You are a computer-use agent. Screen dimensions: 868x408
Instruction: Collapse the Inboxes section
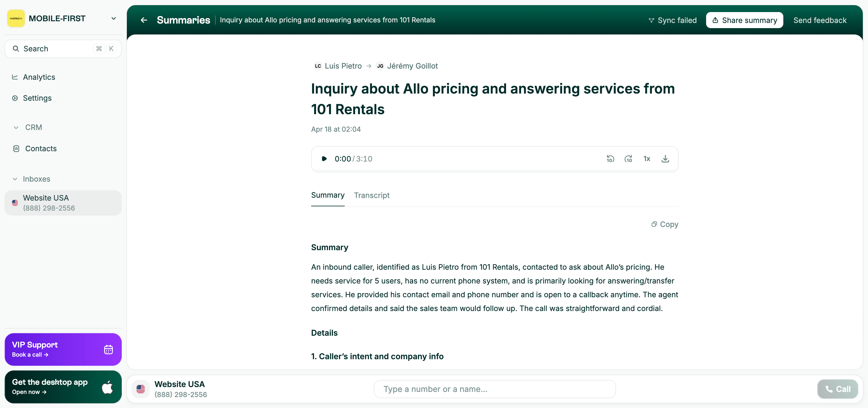click(15, 179)
